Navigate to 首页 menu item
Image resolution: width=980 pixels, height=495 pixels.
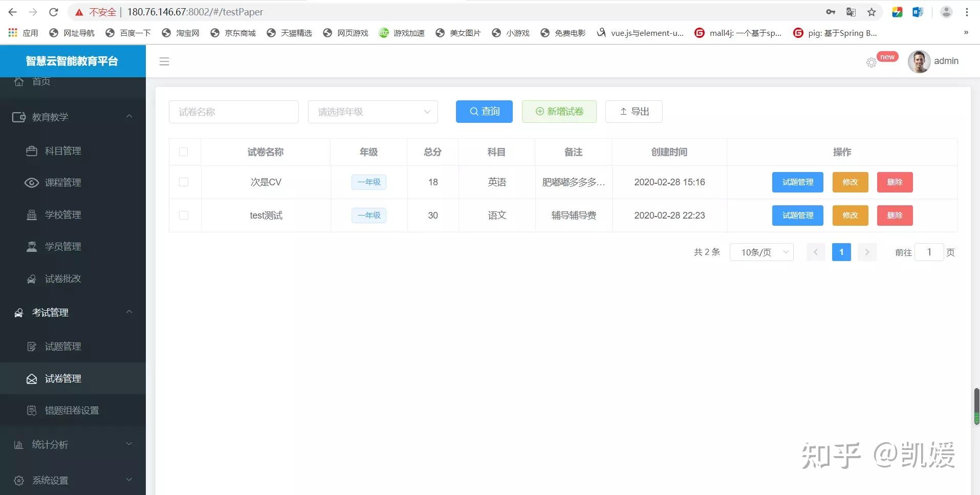(x=41, y=81)
